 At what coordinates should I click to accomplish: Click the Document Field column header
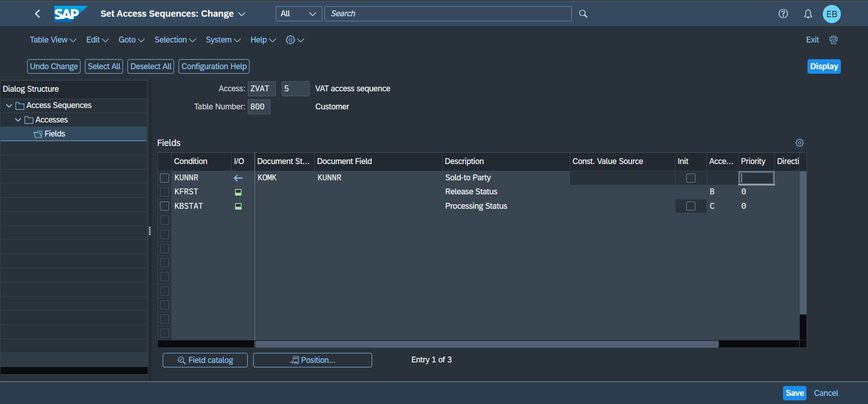(x=378, y=161)
